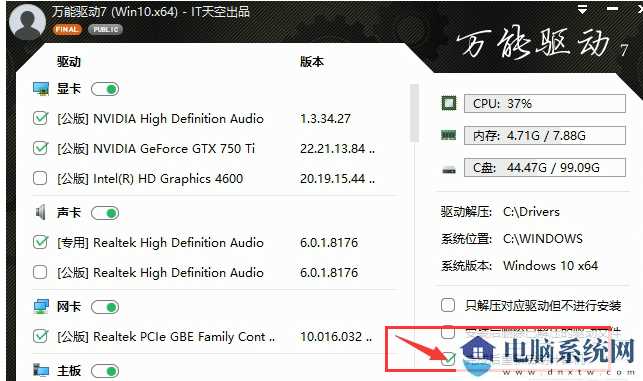Click the driver list scrollbar
The image size is (643, 381).
[x=414, y=113]
